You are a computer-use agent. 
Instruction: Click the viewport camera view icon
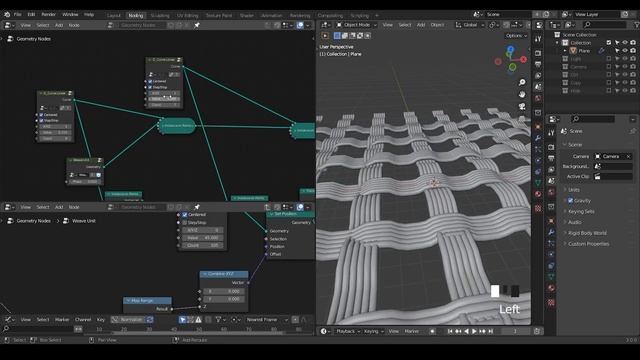click(x=522, y=107)
